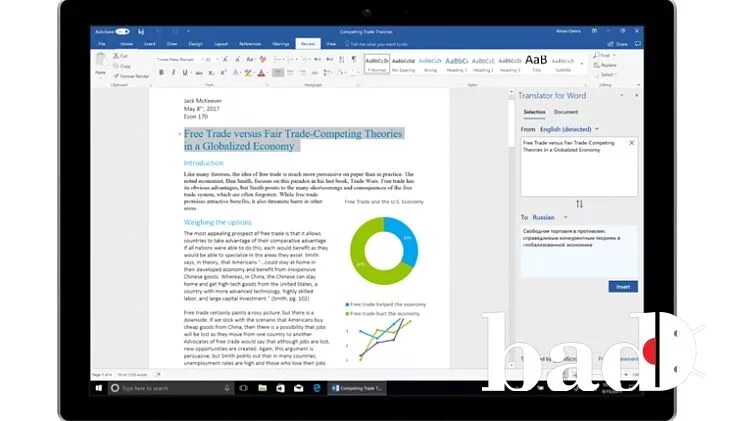Click the Russian translation output box
Screen dimensions: 735x421
(x=579, y=251)
